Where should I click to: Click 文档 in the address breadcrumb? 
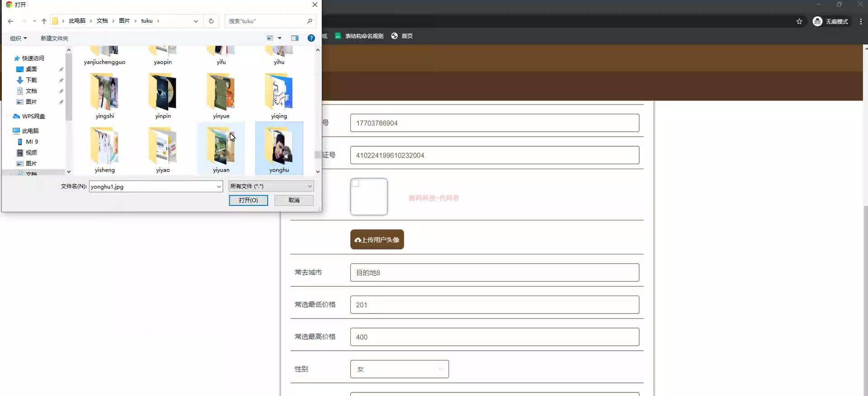pos(102,21)
